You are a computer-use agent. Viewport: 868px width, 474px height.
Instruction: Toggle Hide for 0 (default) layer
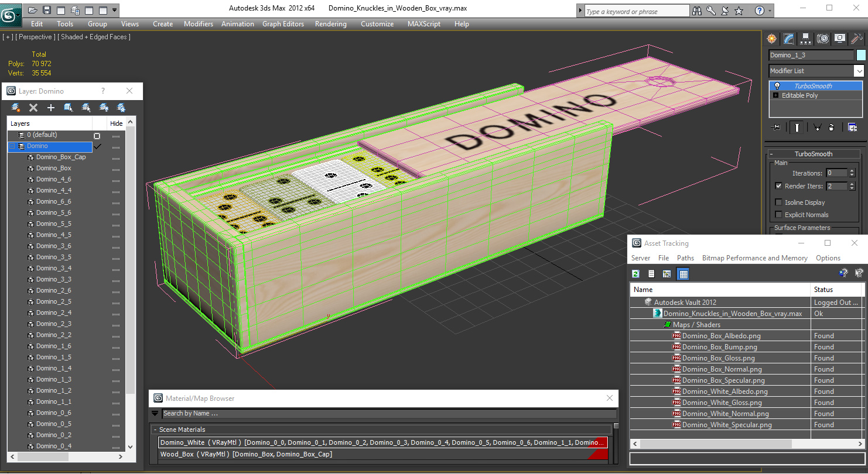click(x=116, y=135)
